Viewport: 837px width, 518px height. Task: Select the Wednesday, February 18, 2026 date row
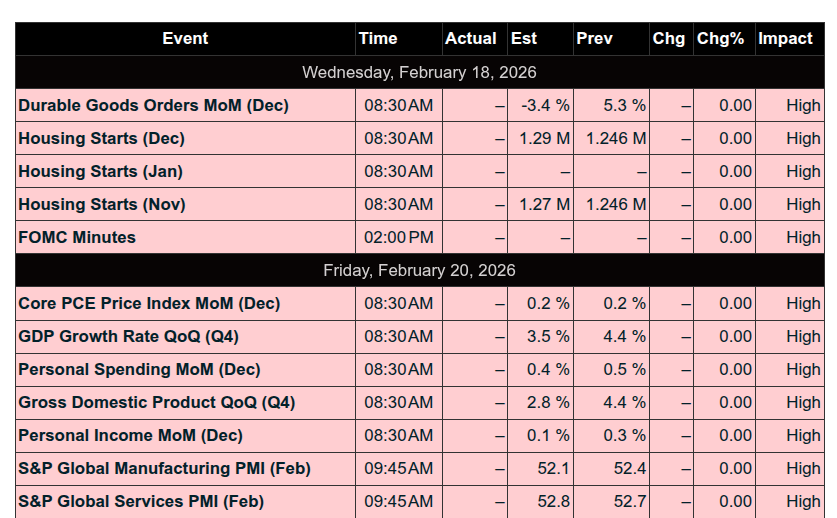tap(419, 72)
